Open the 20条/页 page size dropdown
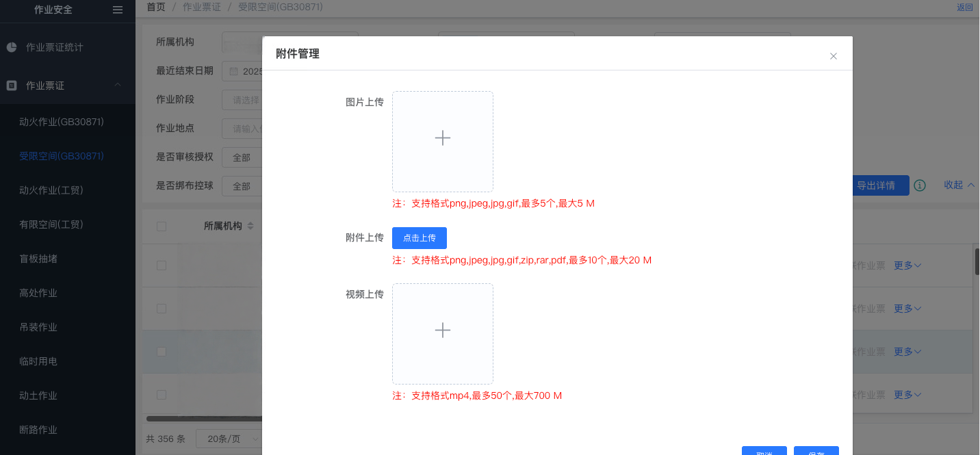980x455 pixels. point(229,439)
